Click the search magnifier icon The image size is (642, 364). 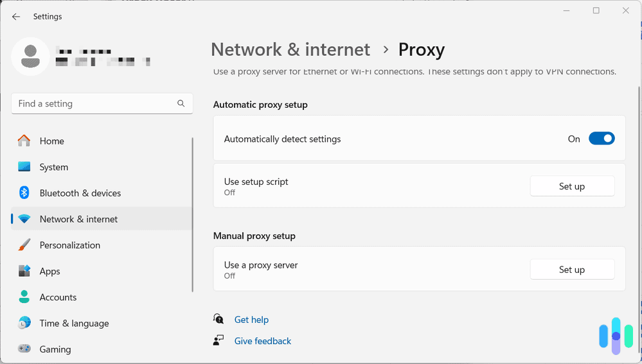pyautogui.click(x=181, y=103)
